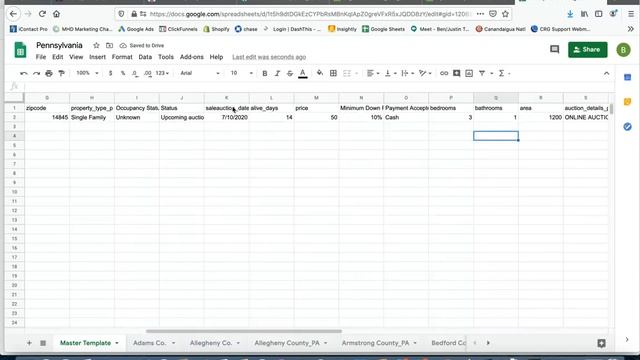
Task: Open the Arial font dropdown
Action: click(200, 73)
